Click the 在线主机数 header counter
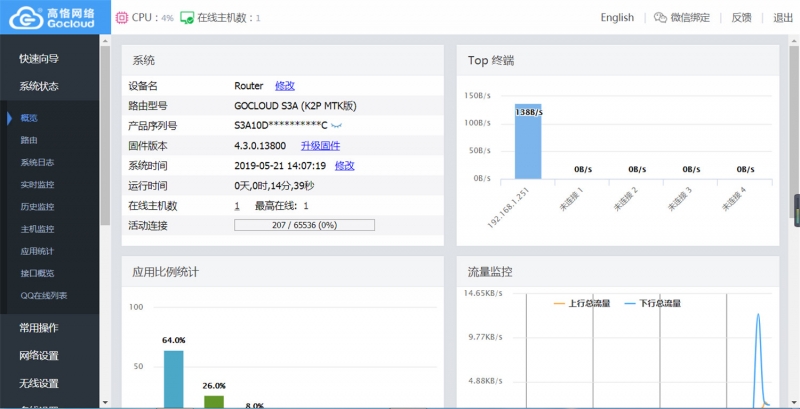 point(229,18)
